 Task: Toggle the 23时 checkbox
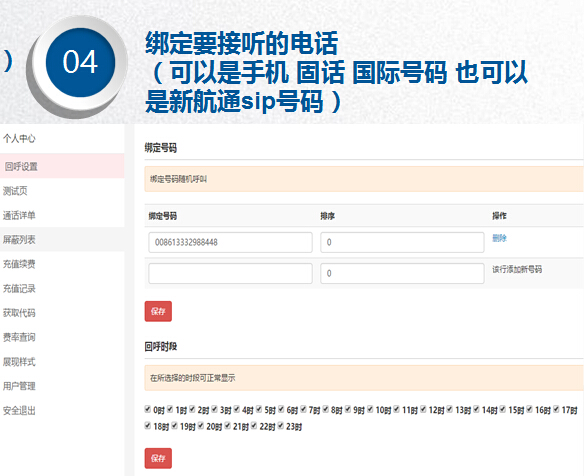[x=280, y=425]
